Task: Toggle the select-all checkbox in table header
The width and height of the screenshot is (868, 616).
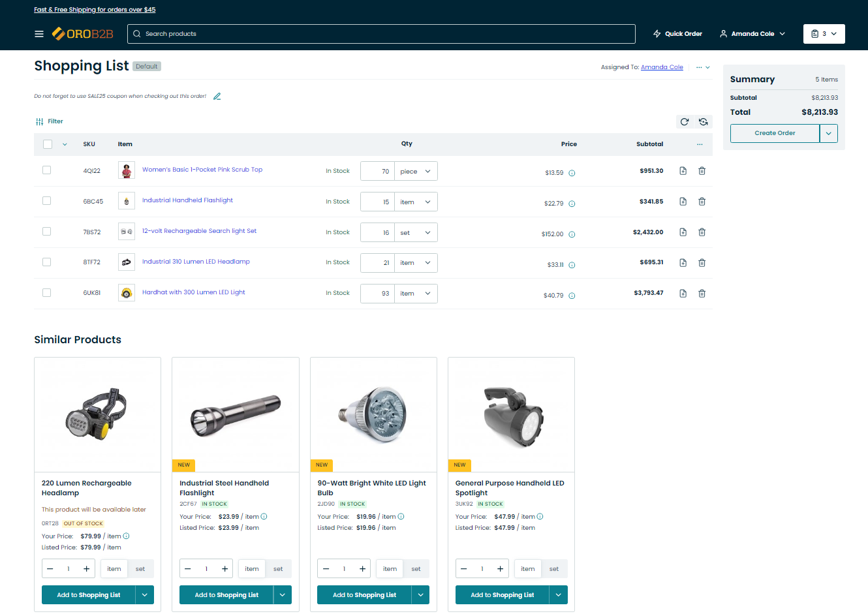Action: pyautogui.click(x=48, y=144)
